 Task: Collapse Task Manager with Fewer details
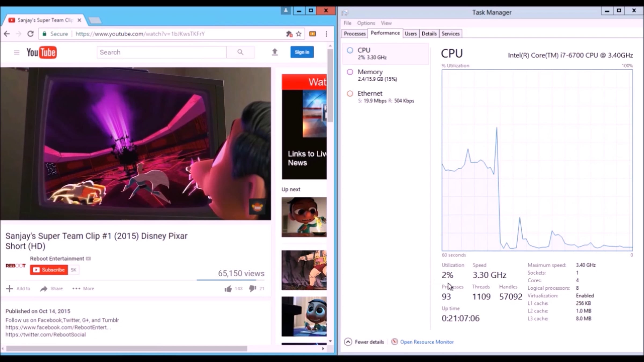pyautogui.click(x=364, y=342)
